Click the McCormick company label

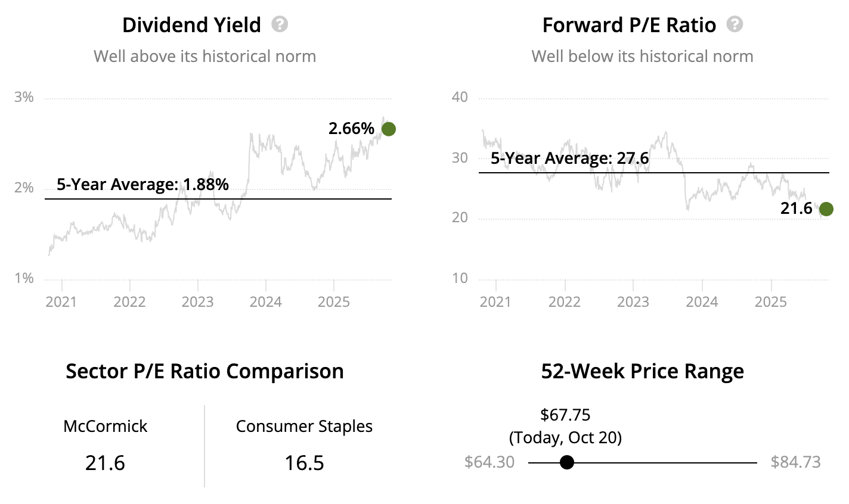click(105, 427)
